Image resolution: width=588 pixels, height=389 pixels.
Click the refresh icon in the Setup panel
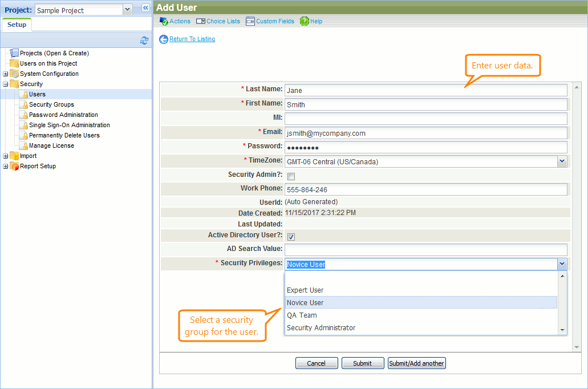click(144, 40)
